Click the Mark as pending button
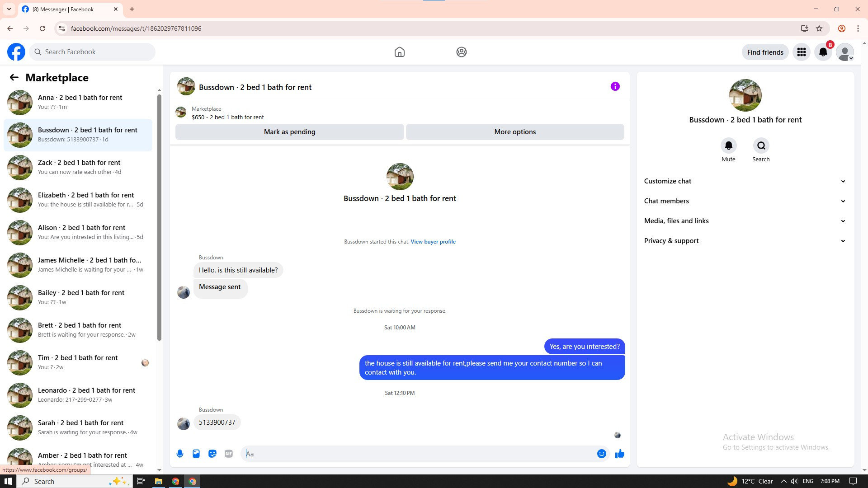868x488 pixels. (x=289, y=132)
